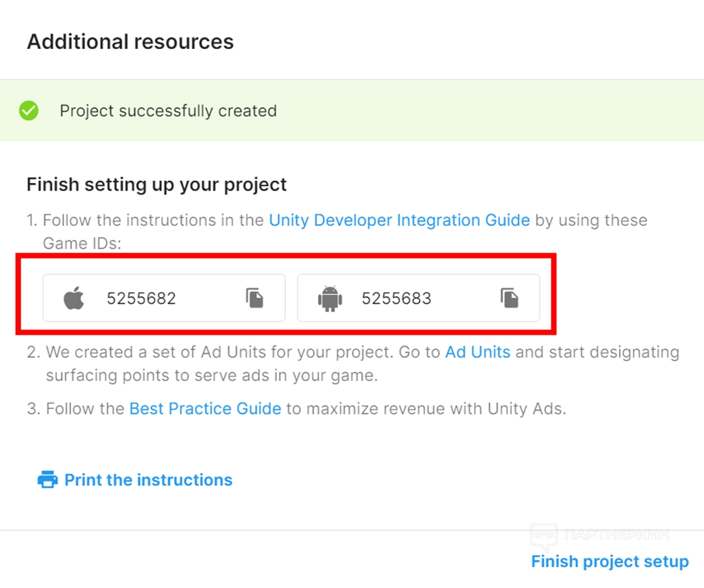Click the Finish setting up your project heading

pos(157,184)
